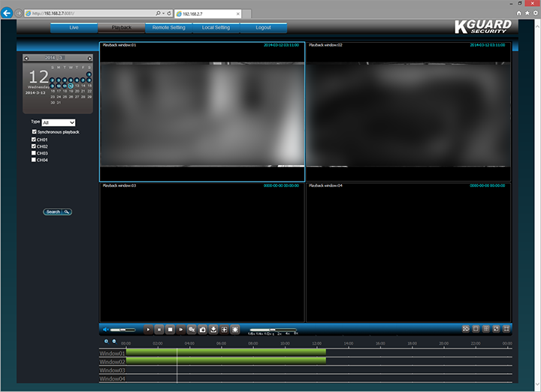Switch to the Live tab
Screen dimensions: 541x392
click(x=74, y=28)
